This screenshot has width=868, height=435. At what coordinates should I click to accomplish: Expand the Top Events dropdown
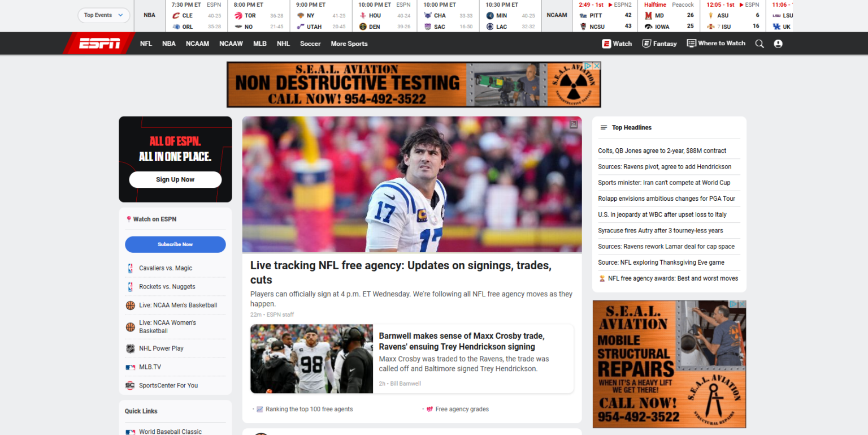(103, 15)
